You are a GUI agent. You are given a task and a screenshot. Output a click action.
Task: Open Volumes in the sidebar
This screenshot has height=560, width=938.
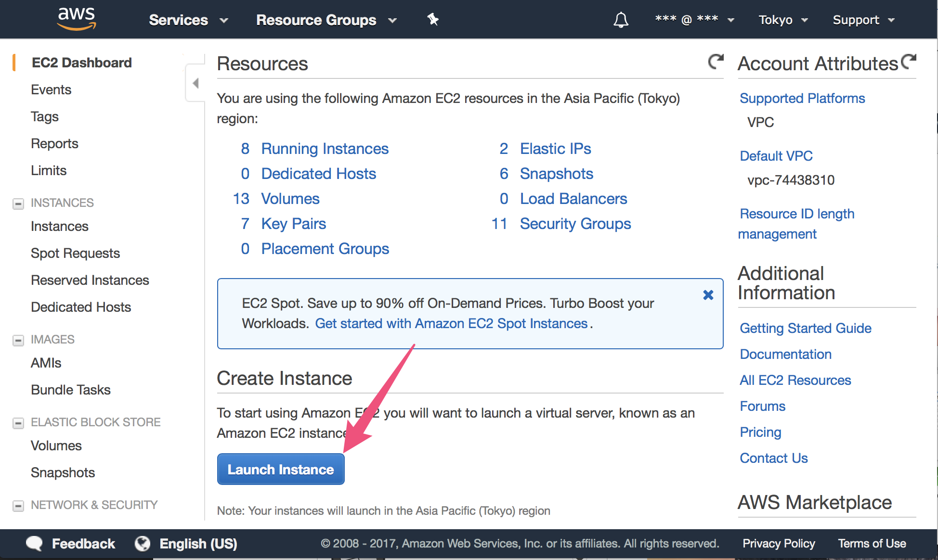coord(56,445)
